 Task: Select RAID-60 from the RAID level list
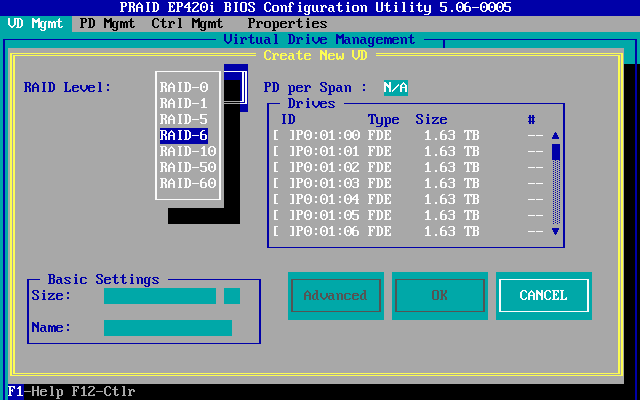188,183
